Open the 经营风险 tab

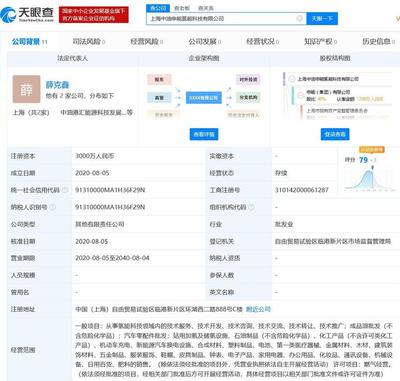pyautogui.click(x=147, y=42)
